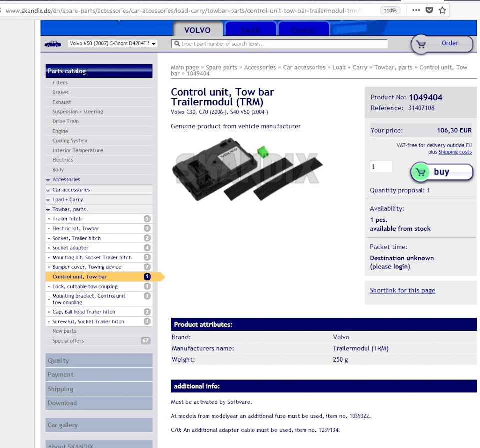Click the Parts catalog header
The height and width of the screenshot is (448, 480).
click(x=99, y=71)
